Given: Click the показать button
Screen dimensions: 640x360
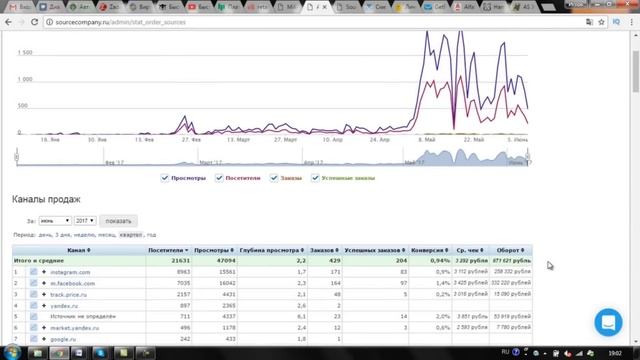Looking at the screenshot, I should [x=118, y=221].
